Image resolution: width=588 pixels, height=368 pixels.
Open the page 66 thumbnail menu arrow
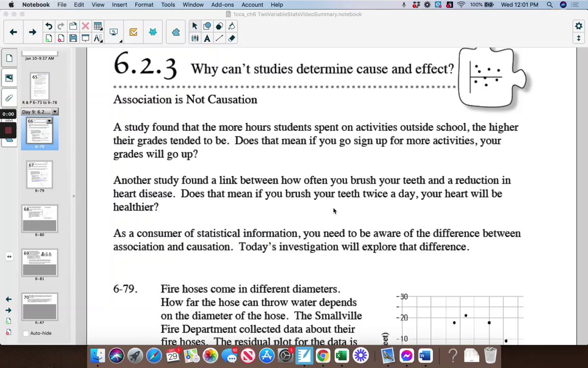49,121
